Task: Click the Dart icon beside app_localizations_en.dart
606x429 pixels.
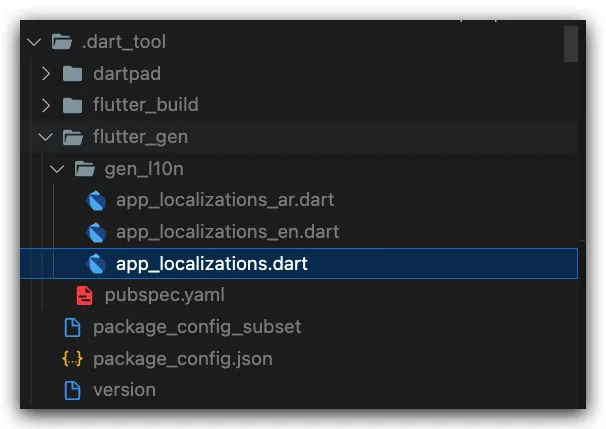Action: pos(97,232)
